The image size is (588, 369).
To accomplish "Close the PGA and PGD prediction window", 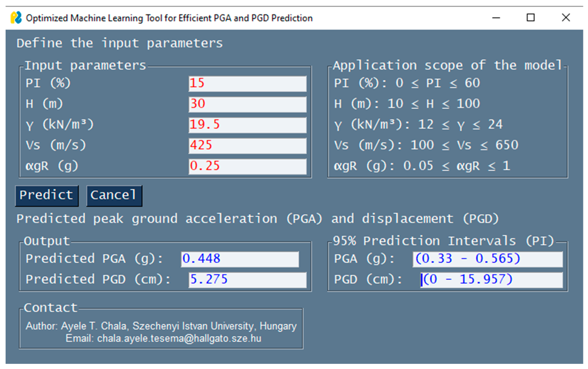I will (x=566, y=18).
